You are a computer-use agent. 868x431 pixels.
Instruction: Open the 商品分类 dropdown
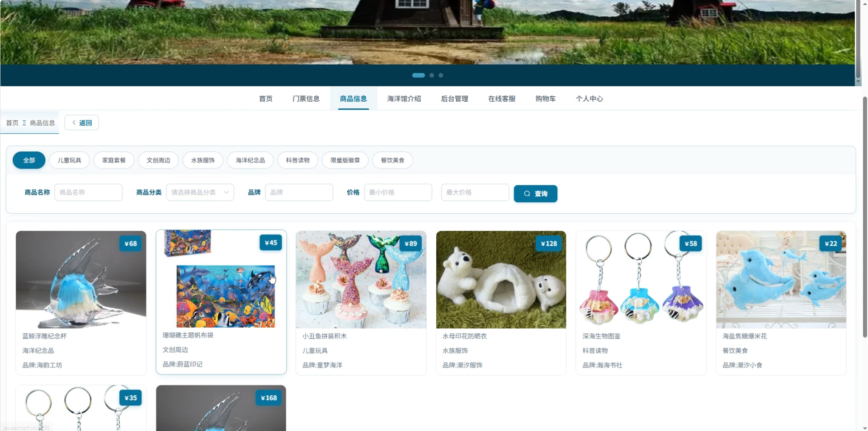tap(200, 192)
